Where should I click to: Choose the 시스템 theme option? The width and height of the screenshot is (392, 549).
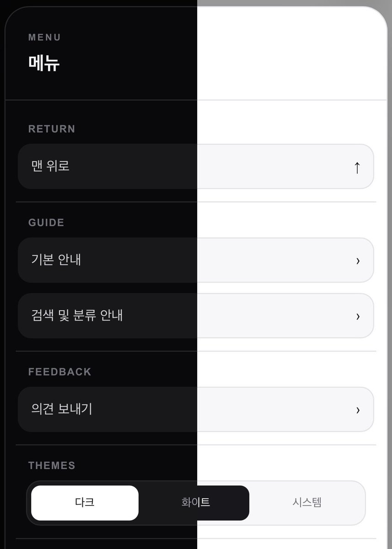[307, 503]
